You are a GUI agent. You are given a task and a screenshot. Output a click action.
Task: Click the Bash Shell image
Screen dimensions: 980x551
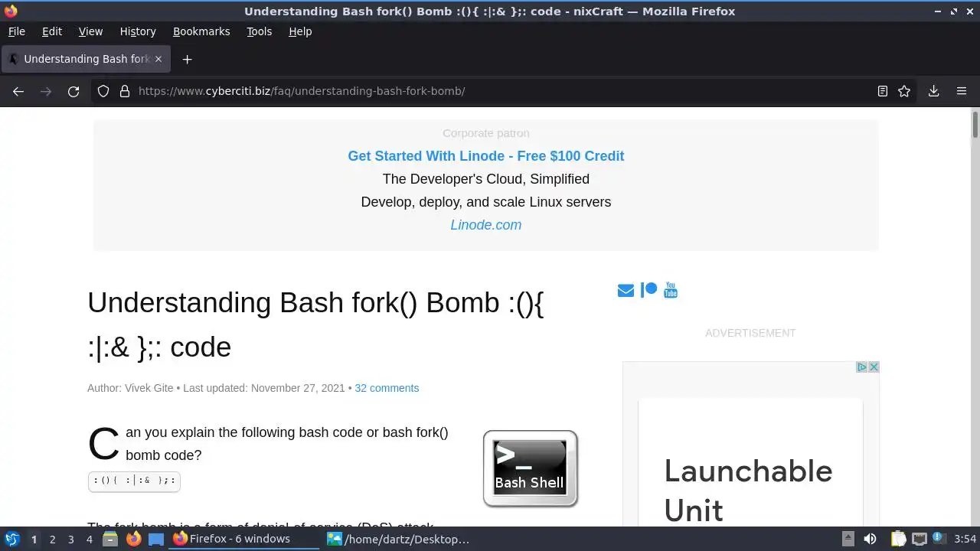click(530, 468)
